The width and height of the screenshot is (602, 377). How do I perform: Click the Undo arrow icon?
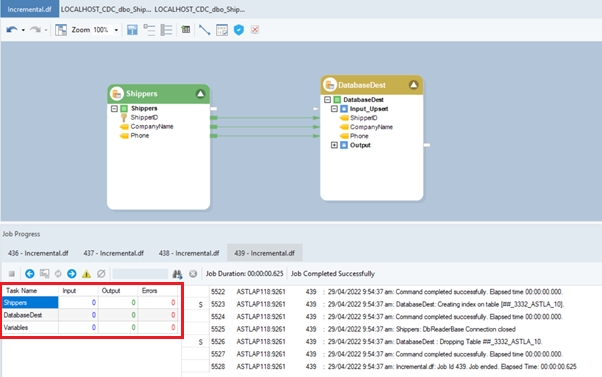coord(12,30)
